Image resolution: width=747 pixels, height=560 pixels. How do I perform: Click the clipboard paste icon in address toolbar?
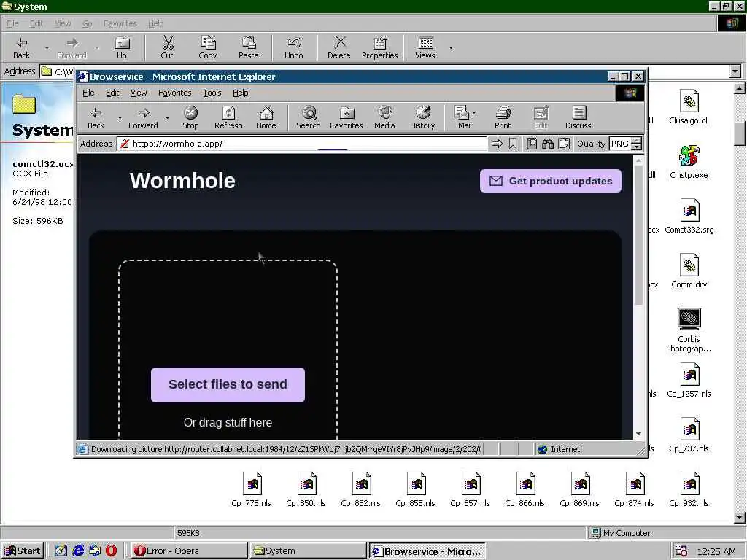click(564, 144)
